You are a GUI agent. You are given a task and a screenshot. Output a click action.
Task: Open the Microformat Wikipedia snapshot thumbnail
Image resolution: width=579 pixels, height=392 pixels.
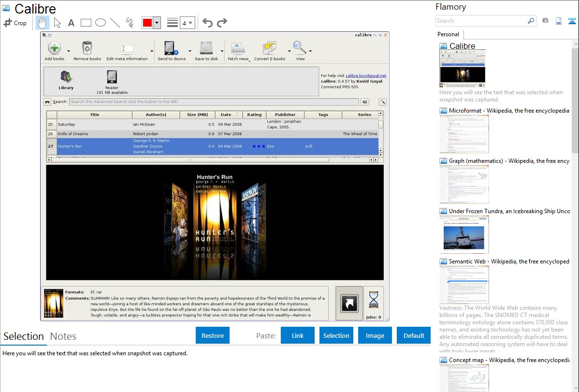(464, 134)
